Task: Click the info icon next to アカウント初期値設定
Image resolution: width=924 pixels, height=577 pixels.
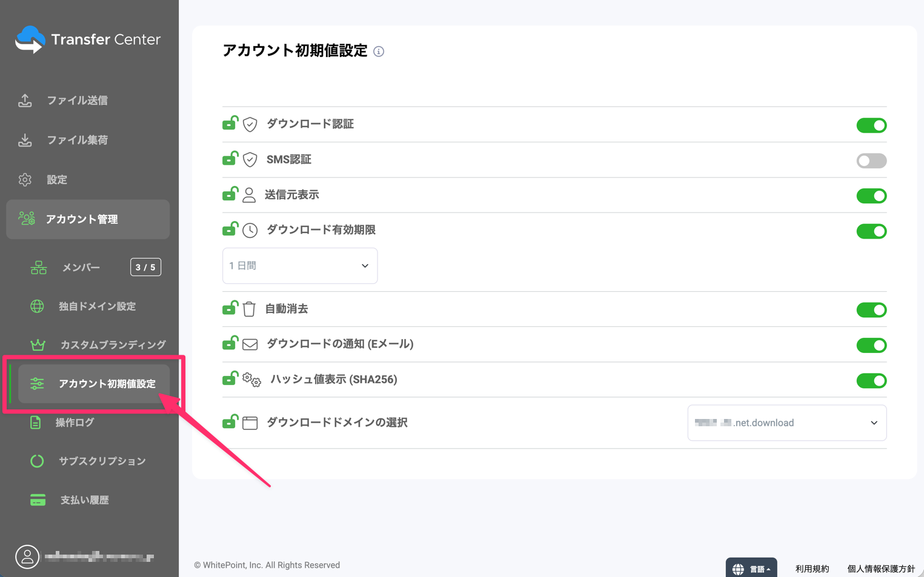Action: click(x=379, y=51)
